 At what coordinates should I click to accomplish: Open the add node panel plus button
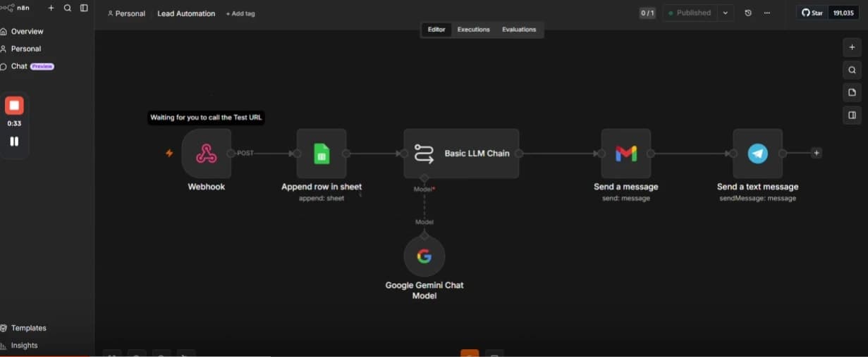click(x=852, y=47)
